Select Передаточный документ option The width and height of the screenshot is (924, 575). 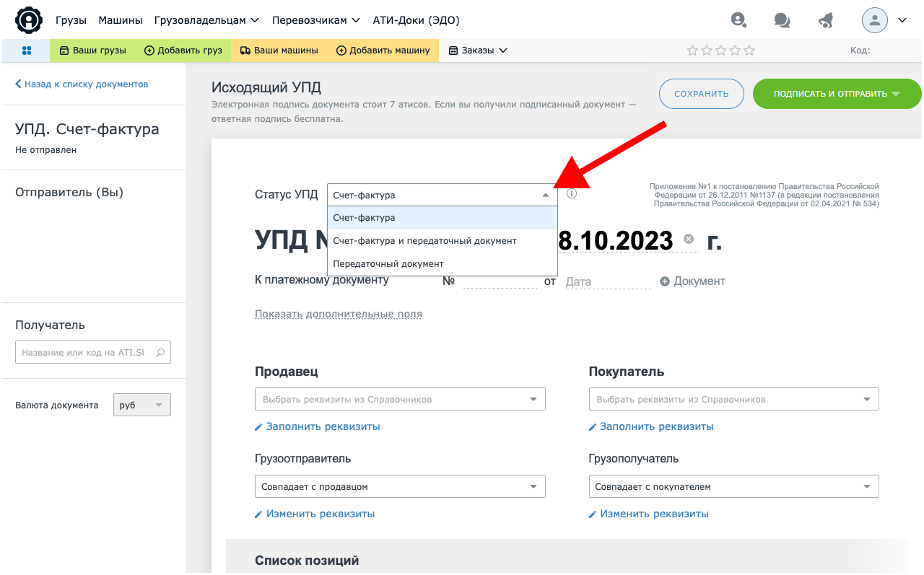(x=443, y=264)
